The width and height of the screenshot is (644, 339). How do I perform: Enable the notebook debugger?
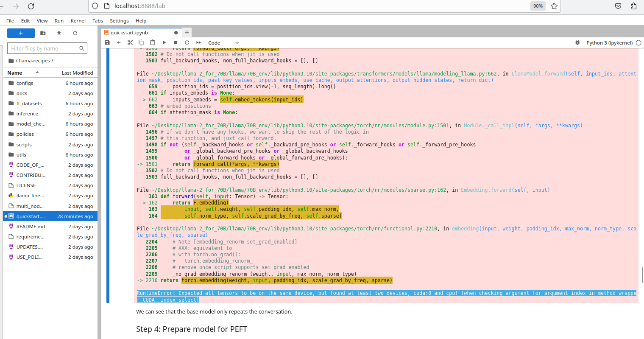(x=577, y=42)
